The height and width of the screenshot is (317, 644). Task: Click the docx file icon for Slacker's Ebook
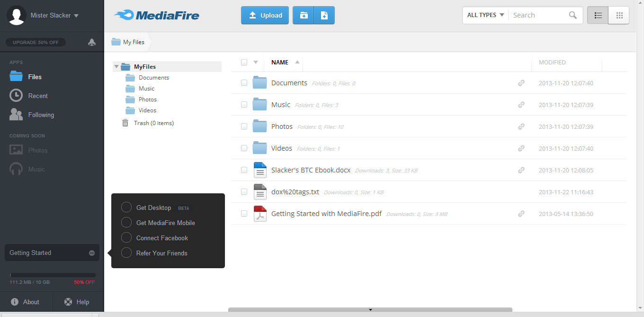point(260,170)
